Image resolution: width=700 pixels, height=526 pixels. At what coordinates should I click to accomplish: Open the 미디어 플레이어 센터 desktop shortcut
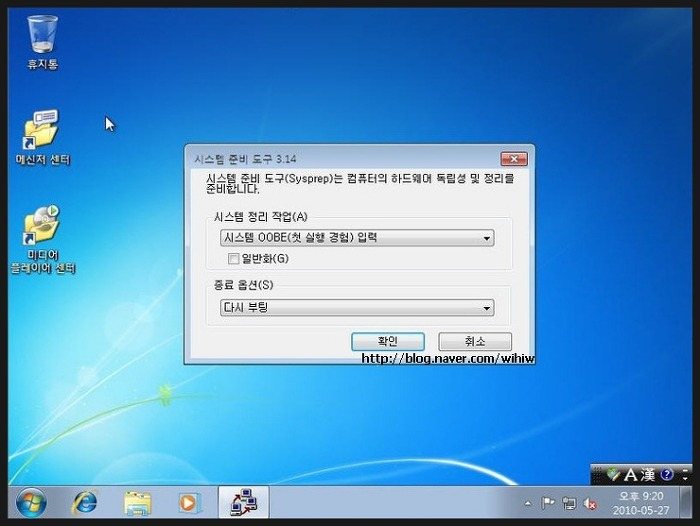tap(43, 239)
